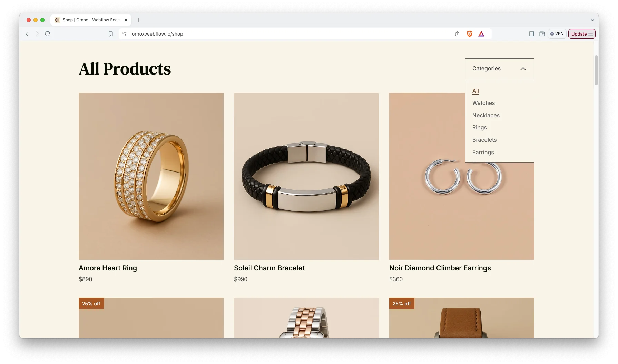Click the share icon in address bar
The image size is (618, 364).
click(457, 34)
